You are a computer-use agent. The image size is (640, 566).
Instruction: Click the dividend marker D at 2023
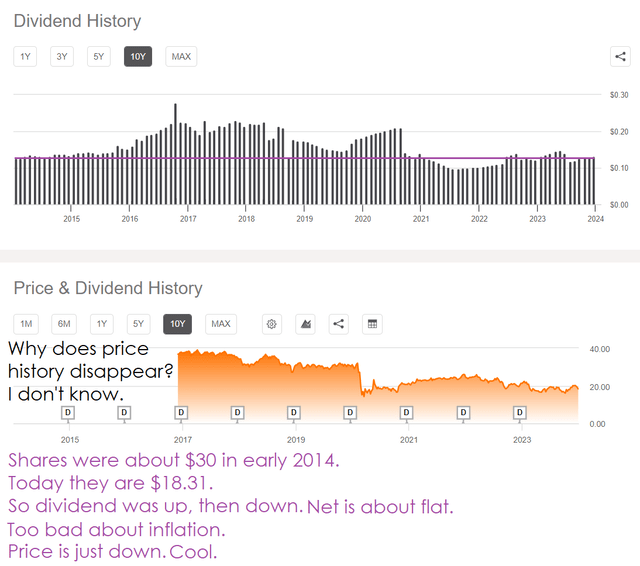click(x=520, y=413)
